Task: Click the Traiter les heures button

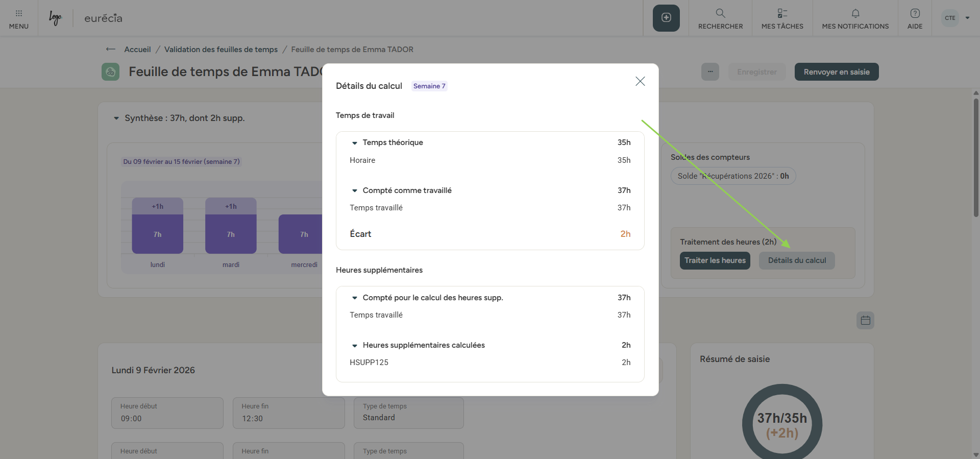Action: (x=715, y=260)
